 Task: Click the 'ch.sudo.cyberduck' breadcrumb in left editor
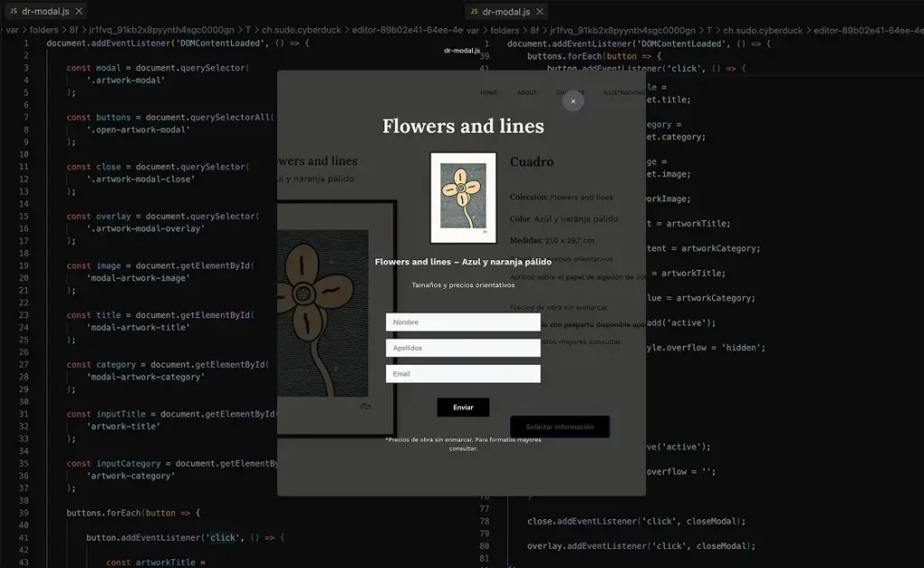click(x=301, y=30)
